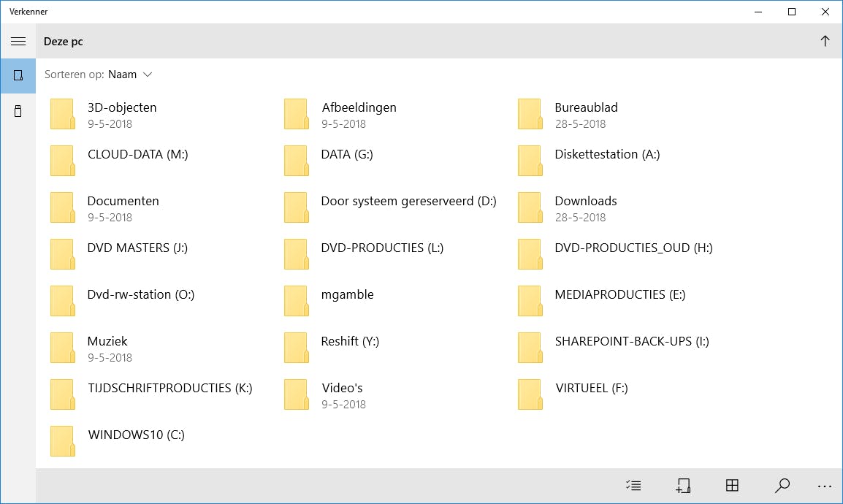
Task: Expand the Sorteren op Naam dropdown
Action: [130, 75]
